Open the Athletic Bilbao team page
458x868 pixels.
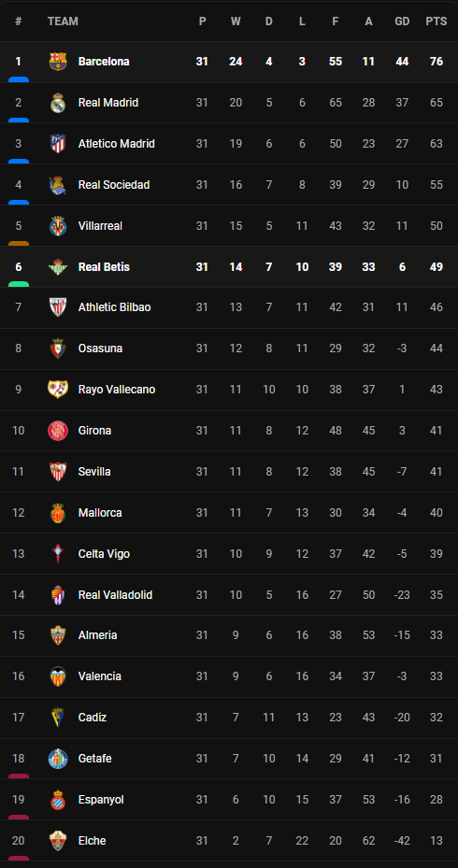tap(115, 307)
